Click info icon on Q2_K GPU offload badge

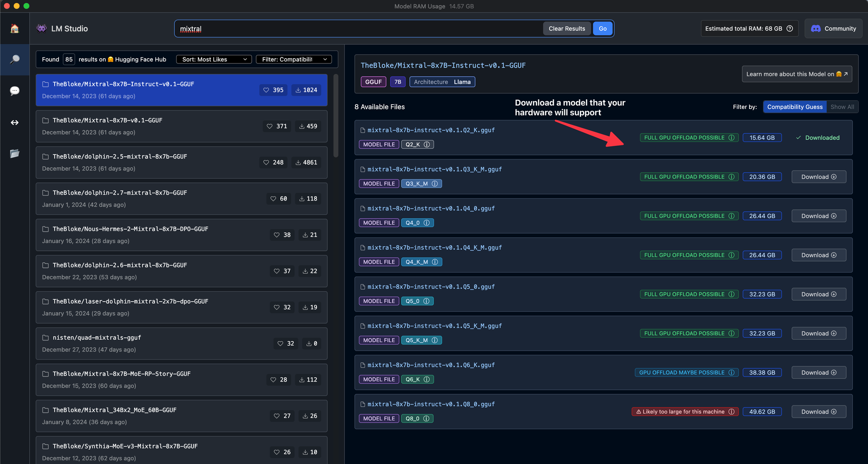click(x=731, y=138)
